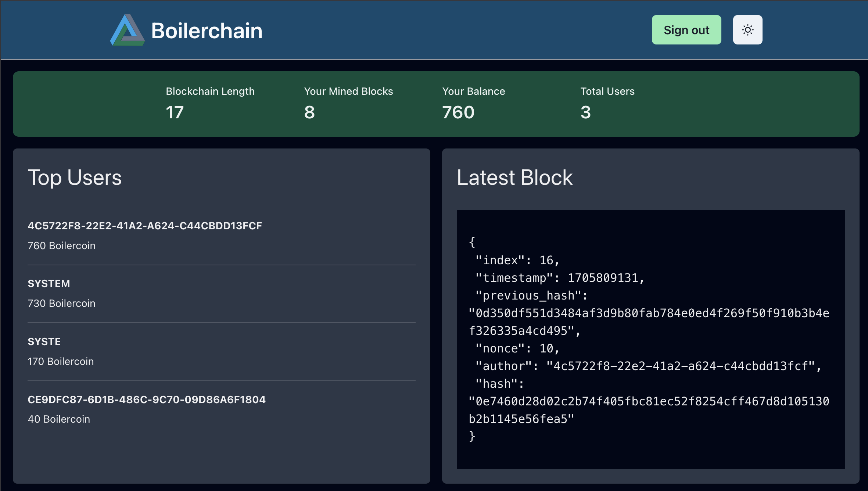Click the Boilerchain title text

(207, 31)
